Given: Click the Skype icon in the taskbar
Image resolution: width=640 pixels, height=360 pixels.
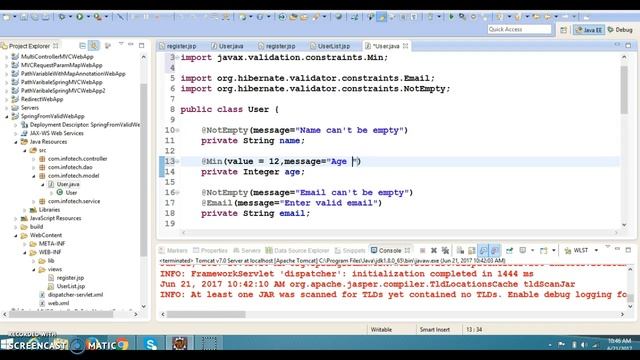Looking at the screenshot, I should 151,344.
